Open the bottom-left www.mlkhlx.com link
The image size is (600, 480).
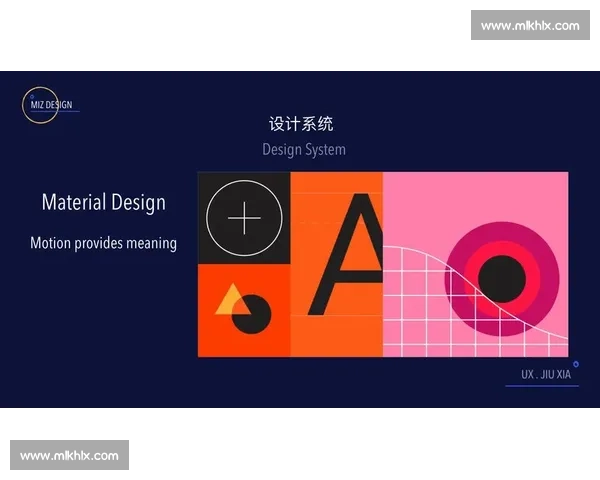pos(70,456)
